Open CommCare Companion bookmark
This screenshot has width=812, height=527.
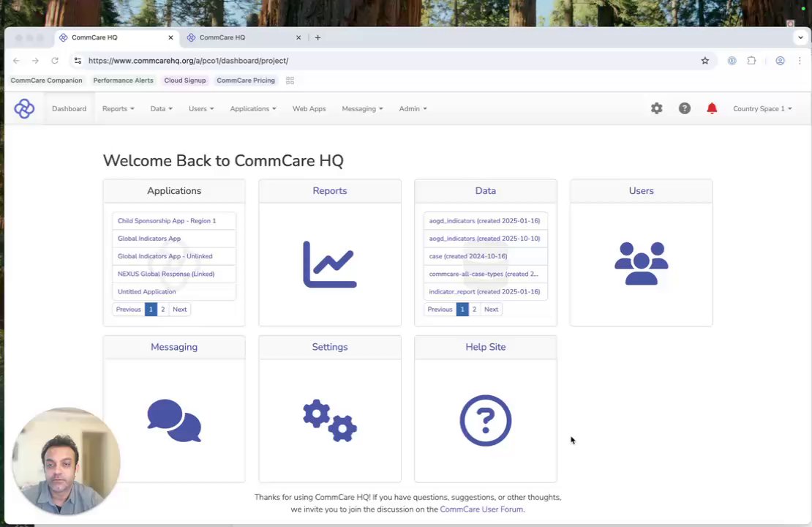coord(46,81)
